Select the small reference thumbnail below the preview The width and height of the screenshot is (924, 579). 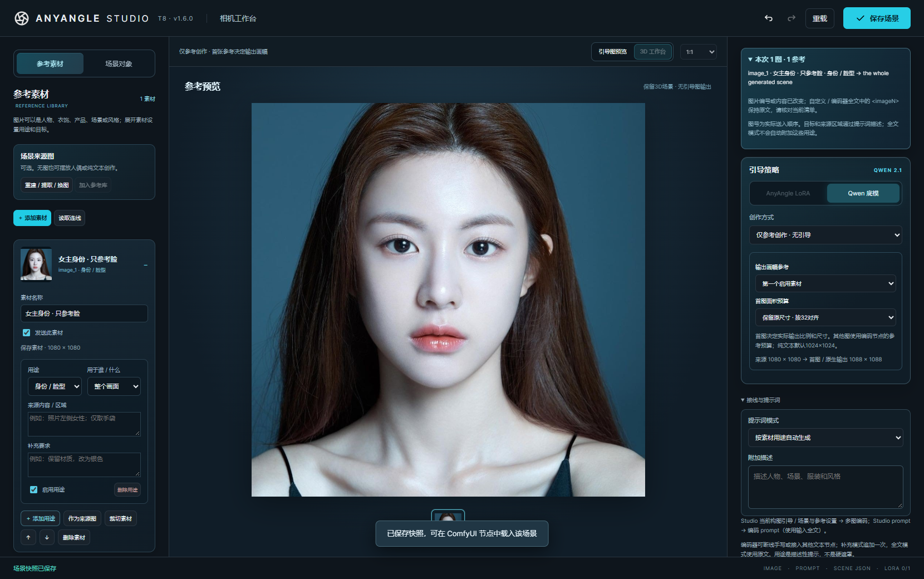(x=448, y=516)
